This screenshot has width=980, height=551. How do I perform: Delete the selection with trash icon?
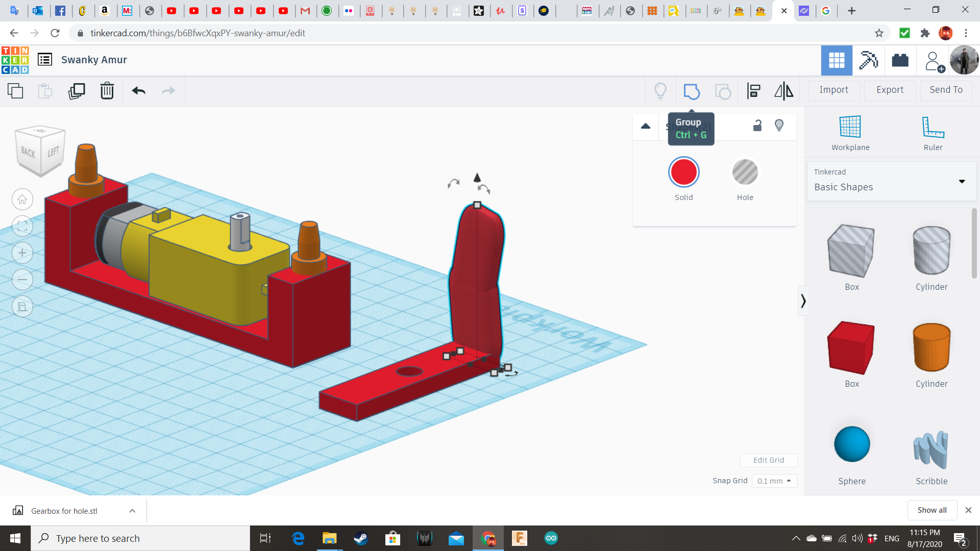point(107,91)
